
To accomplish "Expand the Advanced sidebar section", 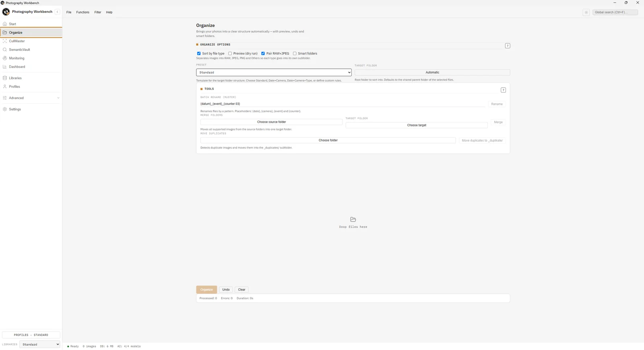I will pyautogui.click(x=31, y=98).
